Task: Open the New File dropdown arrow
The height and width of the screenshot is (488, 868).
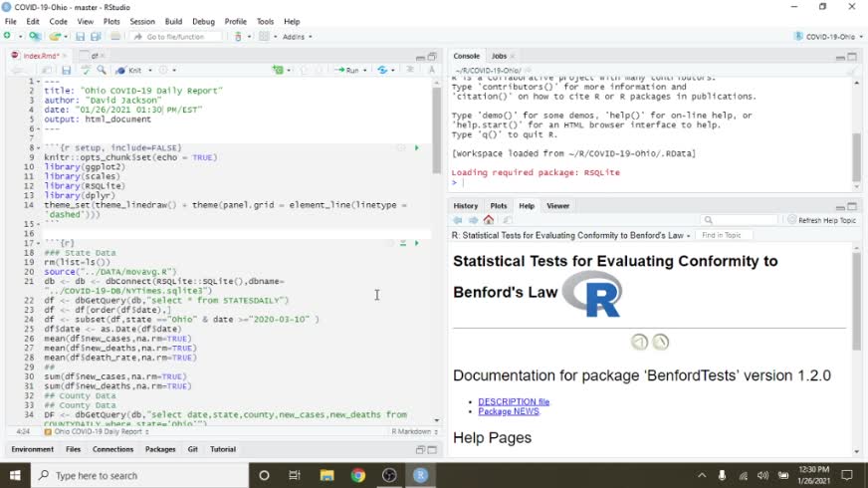Action: point(21,37)
